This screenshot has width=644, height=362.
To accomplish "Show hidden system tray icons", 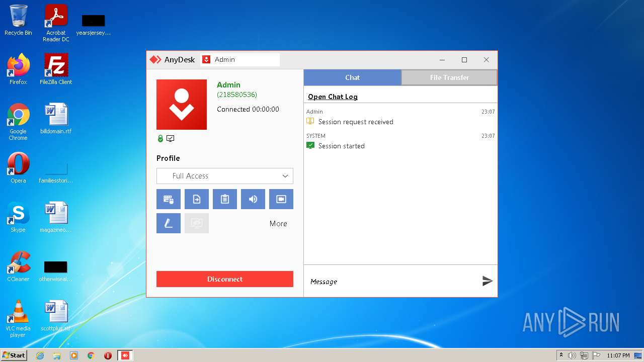I will coord(561,355).
